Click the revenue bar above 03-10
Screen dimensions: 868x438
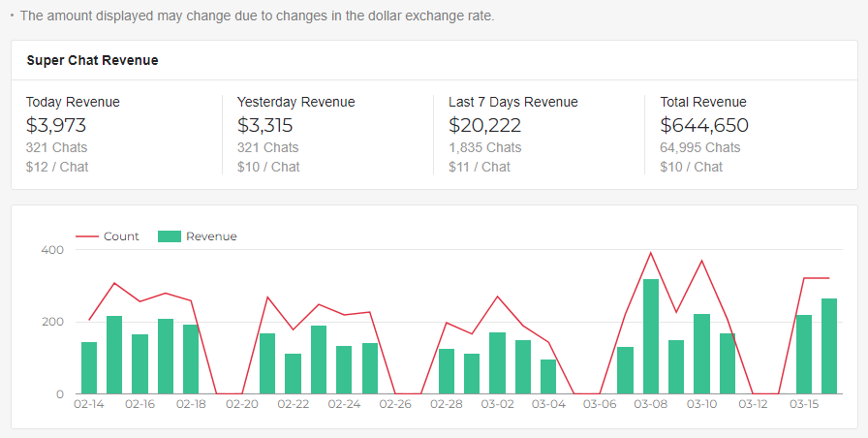coord(702,355)
